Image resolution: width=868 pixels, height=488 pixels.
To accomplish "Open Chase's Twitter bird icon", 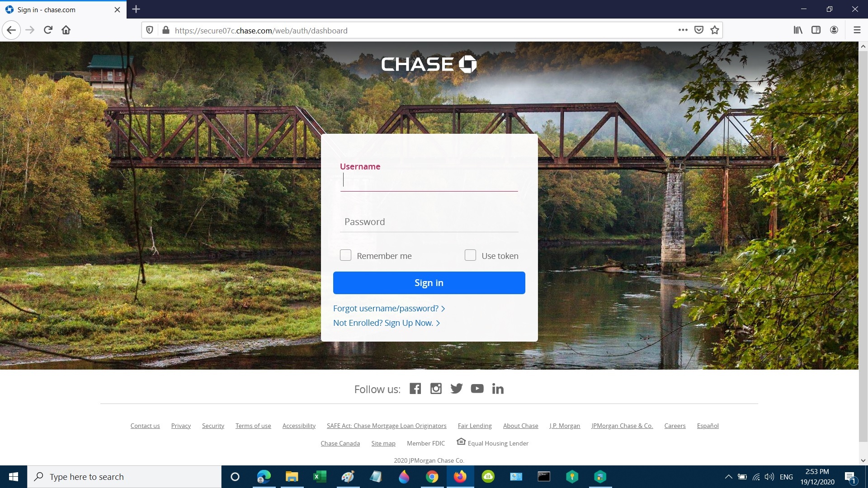I will (457, 389).
